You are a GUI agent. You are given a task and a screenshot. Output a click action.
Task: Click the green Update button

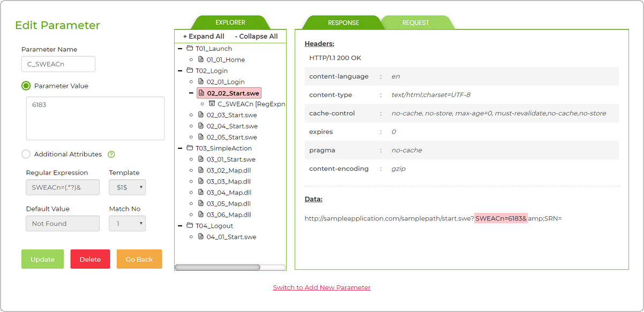pyautogui.click(x=42, y=259)
